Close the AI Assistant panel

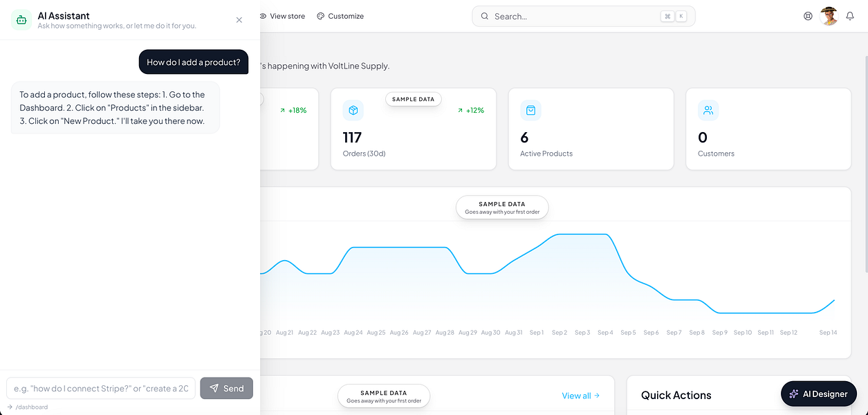point(239,20)
